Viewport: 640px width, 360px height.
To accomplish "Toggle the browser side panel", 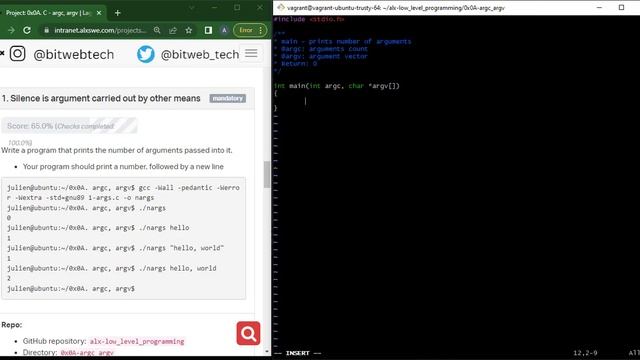I will point(208,30).
